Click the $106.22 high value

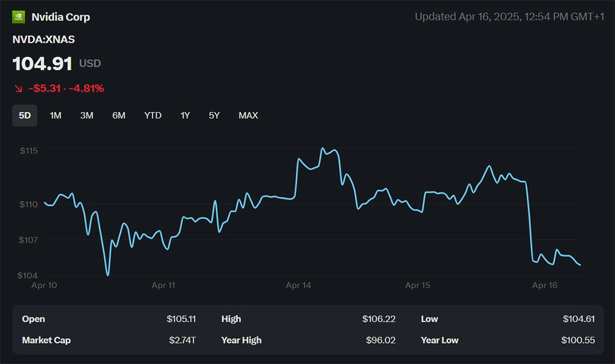tap(379, 319)
